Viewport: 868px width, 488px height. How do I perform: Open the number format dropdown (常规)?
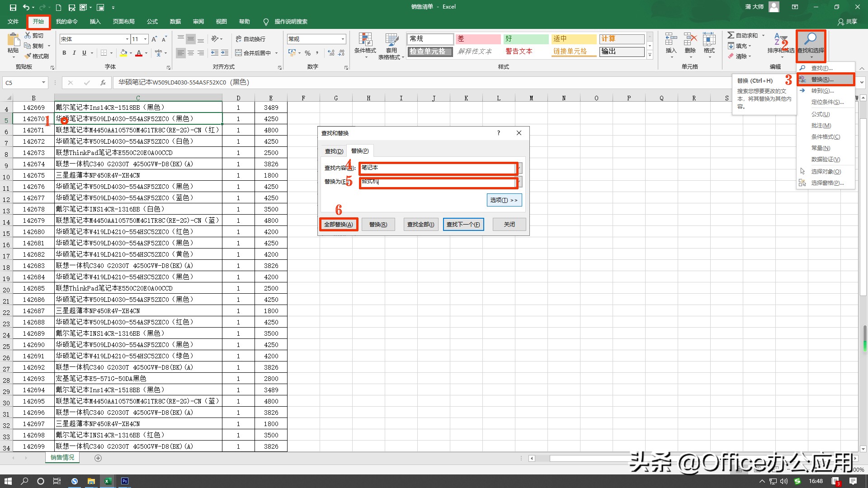pyautogui.click(x=343, y=39)
